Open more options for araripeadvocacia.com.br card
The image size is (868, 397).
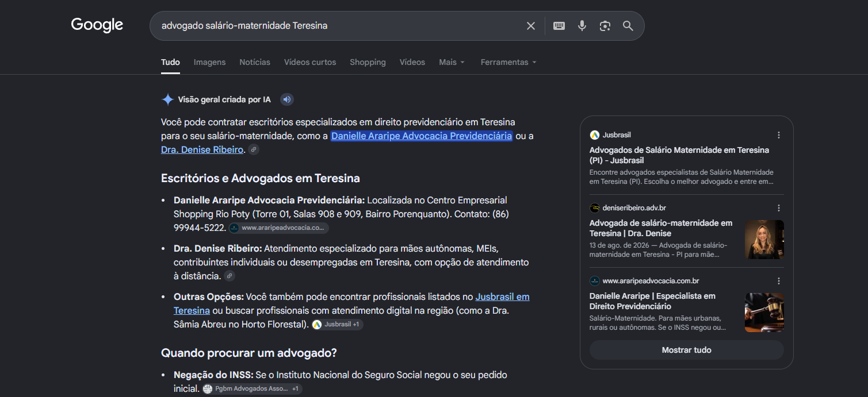click(779, 281)
